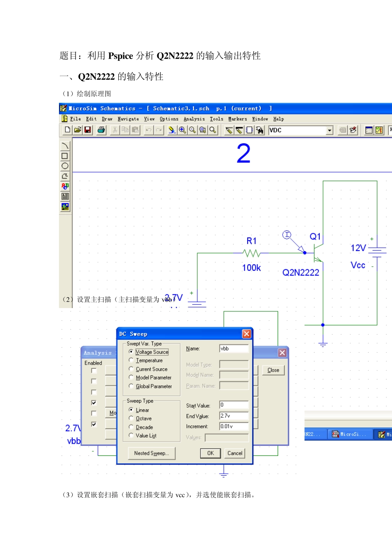Select the Draw Wire pencil tool
392x555 pixels.
tap(229, 130)
